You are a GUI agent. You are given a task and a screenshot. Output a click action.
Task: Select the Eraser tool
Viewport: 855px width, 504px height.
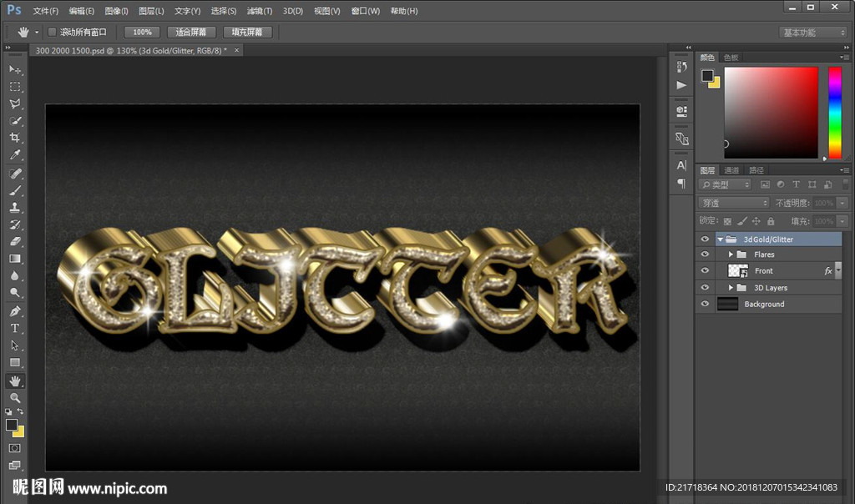click(x=15, y=241)
